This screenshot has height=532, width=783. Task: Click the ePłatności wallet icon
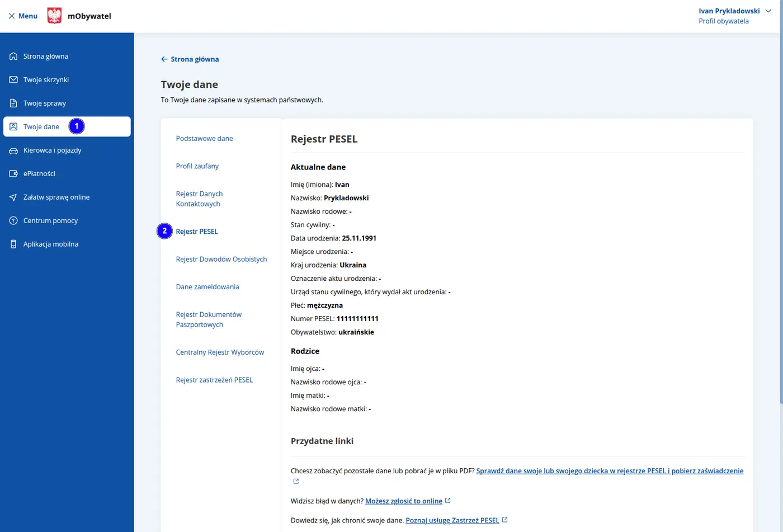(13, 174)
